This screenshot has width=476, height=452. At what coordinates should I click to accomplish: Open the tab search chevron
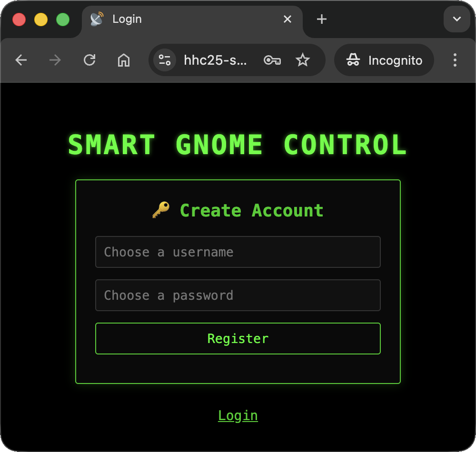456,20
